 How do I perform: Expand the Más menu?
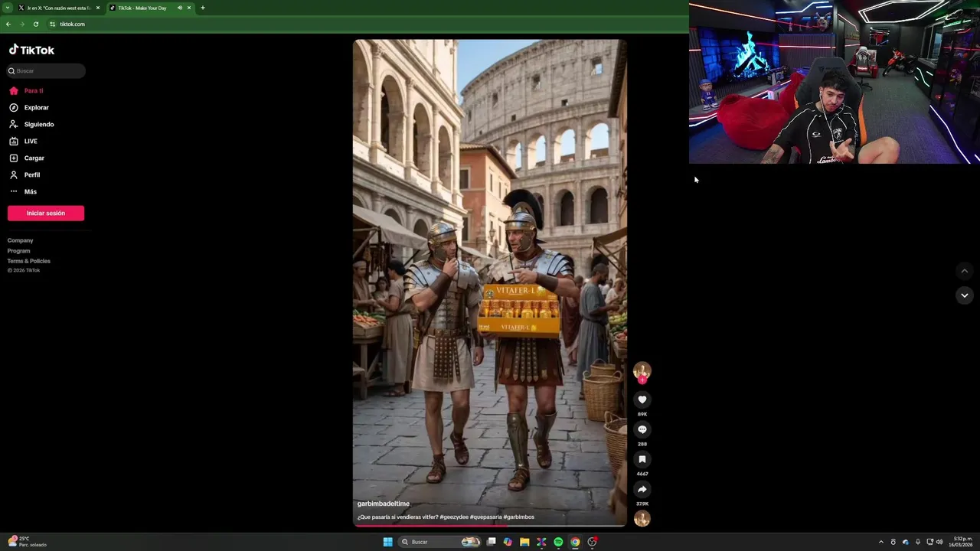(x=23, y=192)
